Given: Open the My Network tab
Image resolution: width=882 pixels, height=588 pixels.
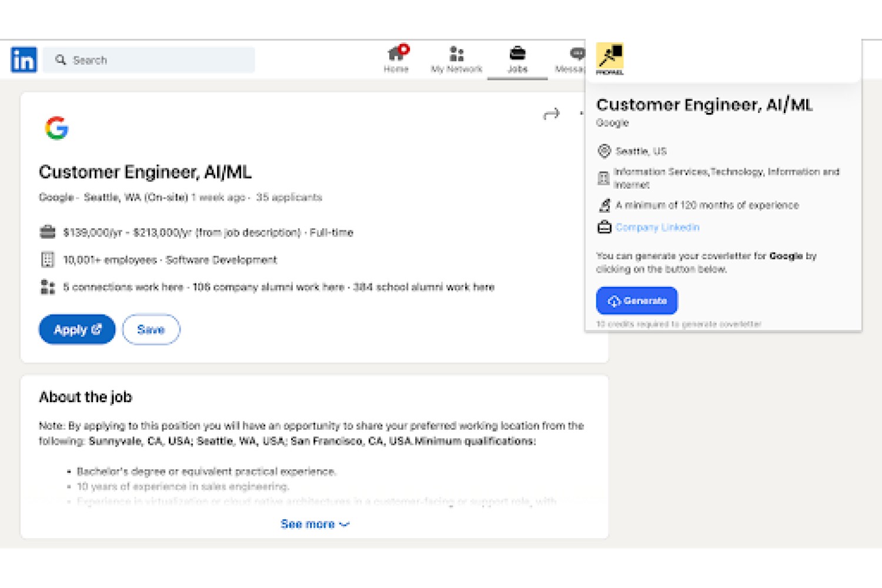Looking at the screenshot, I should [x=456, y=59].
